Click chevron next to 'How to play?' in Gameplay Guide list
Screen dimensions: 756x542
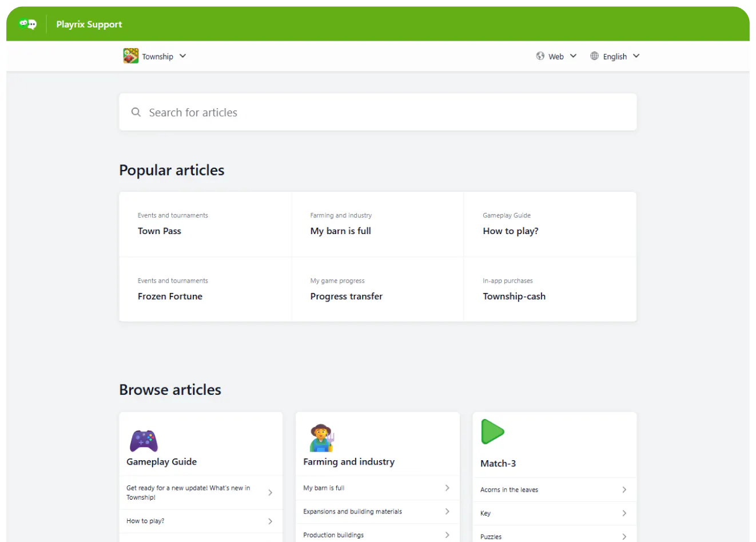click(270, 521)
